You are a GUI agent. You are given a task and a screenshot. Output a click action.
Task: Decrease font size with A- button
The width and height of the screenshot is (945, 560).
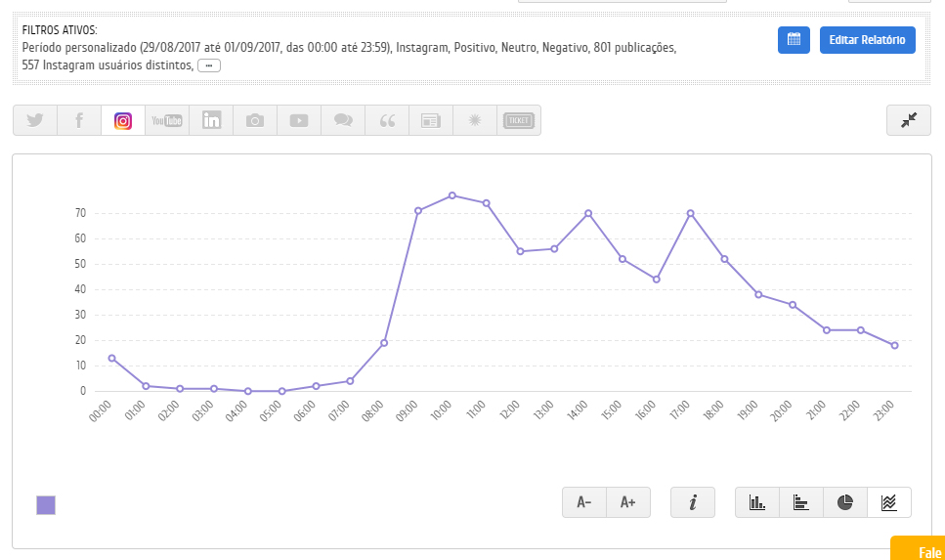(584, 502)
